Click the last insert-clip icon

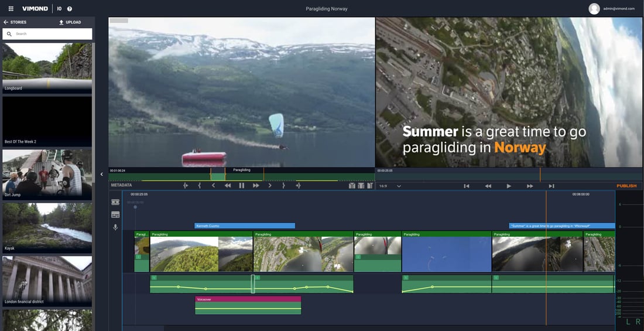(x=370, y=186)
